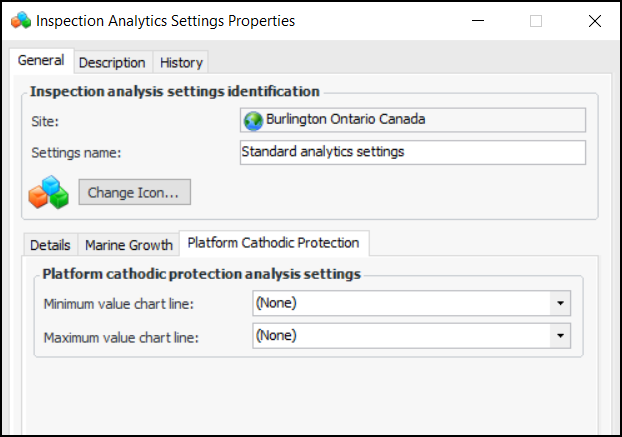The width and height of the screenshot is (622, 437).
Task: Click the Burlington Ontario Canada site field
Action: 412,120
